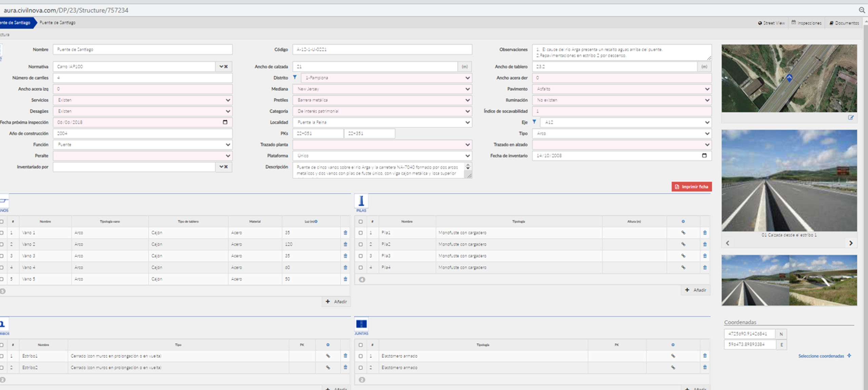Click Añadir button under Pilas table
This screenshot has height=390, width=868.
tap(695, 290)
